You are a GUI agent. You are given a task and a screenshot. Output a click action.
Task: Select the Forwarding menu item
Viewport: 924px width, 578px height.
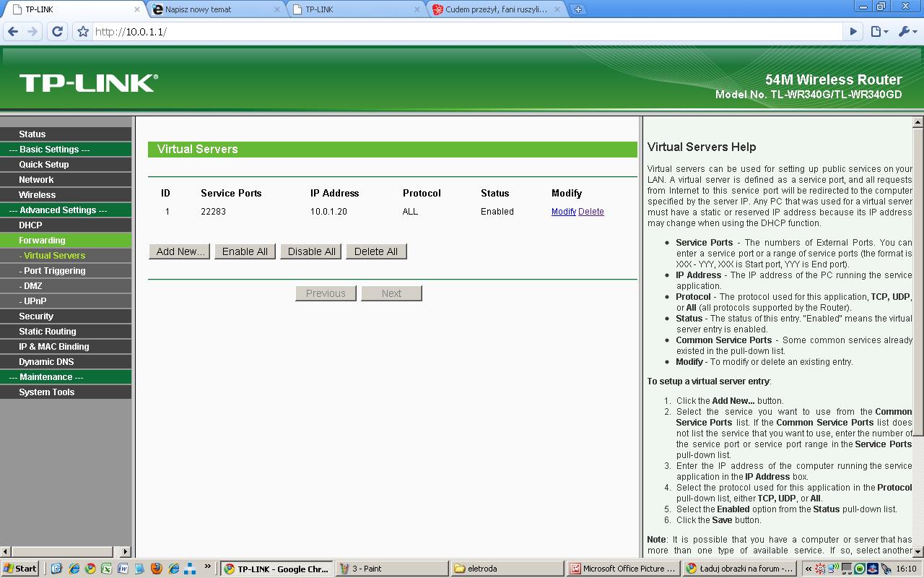(x=66, y=240)
